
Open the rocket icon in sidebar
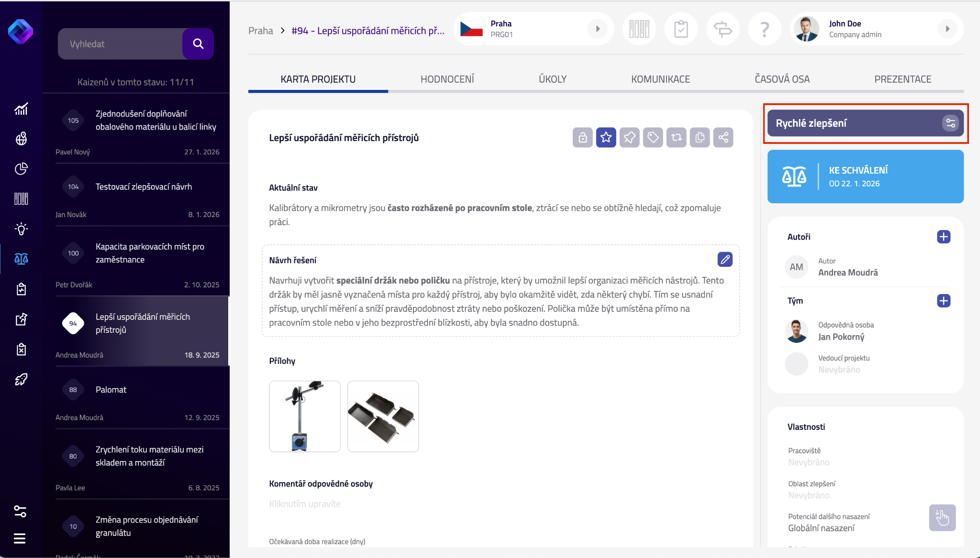tap(21, 380)
